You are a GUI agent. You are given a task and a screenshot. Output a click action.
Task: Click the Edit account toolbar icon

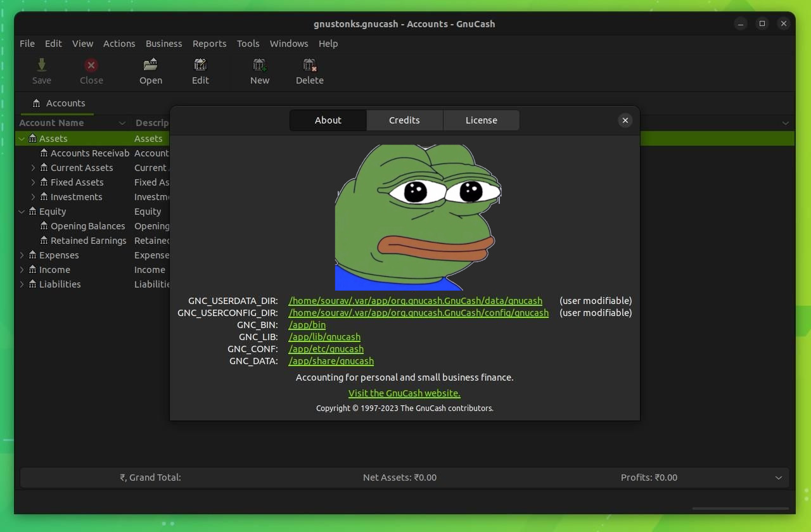coord(200,65)
